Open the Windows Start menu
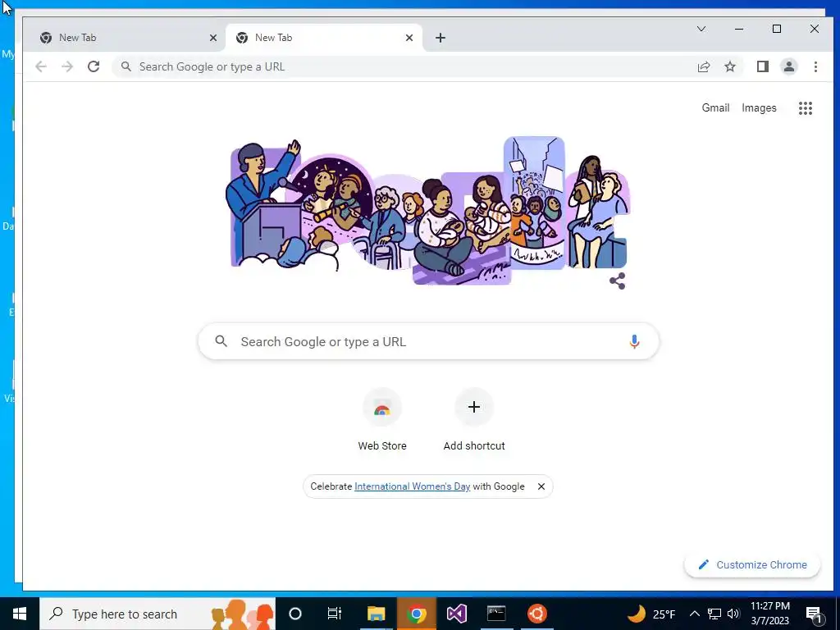Image resolution: width=840 pixels, height=630 pixels. pyautogui.click(x=20, y=614)
